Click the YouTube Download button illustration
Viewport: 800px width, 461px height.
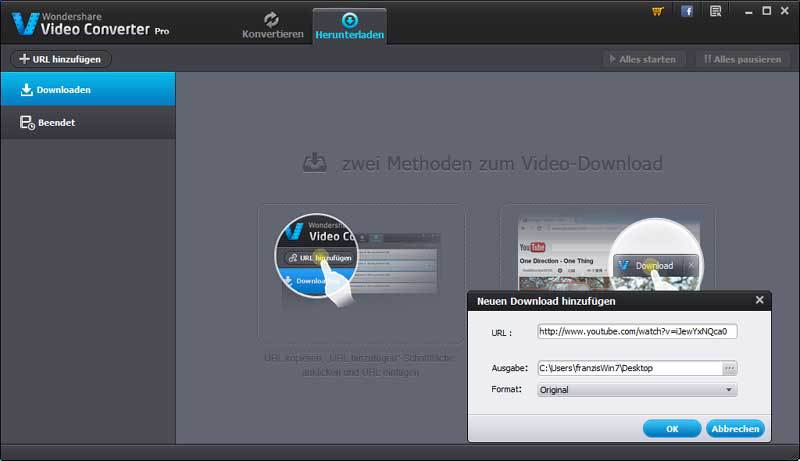655,266
